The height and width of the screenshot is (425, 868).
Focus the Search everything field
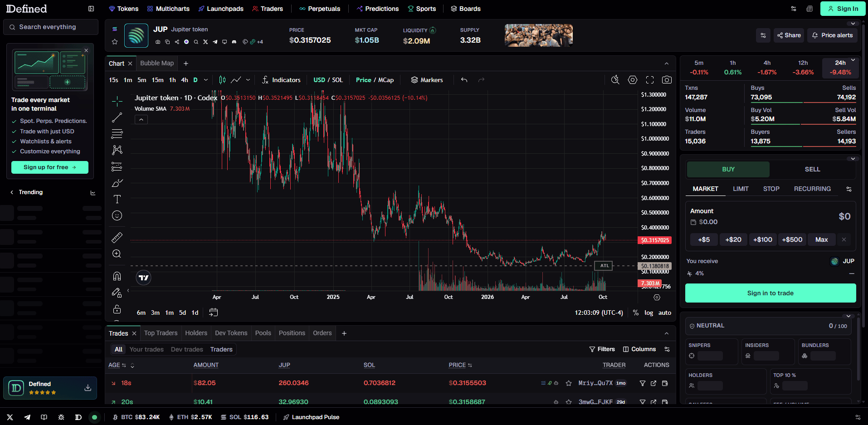[51, 27]
